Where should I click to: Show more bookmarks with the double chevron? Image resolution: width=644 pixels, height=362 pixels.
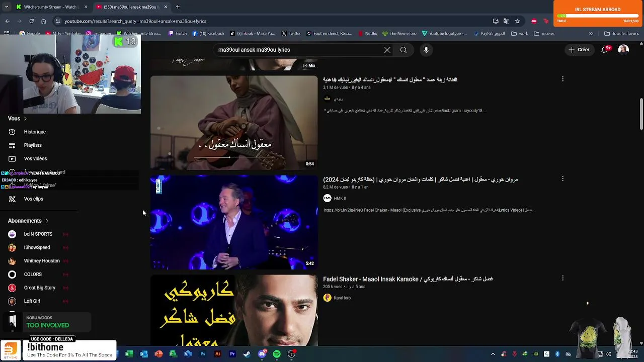[591, 34]
